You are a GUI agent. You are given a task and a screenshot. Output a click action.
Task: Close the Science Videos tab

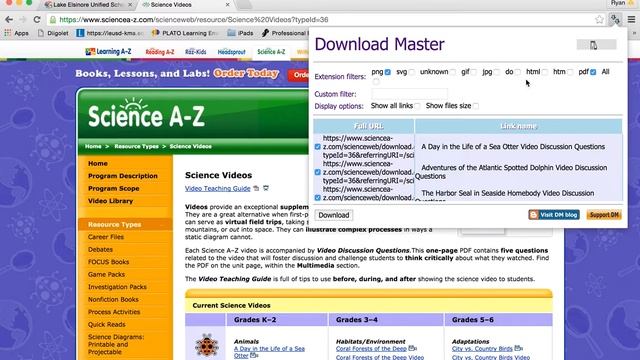[227, 4]
